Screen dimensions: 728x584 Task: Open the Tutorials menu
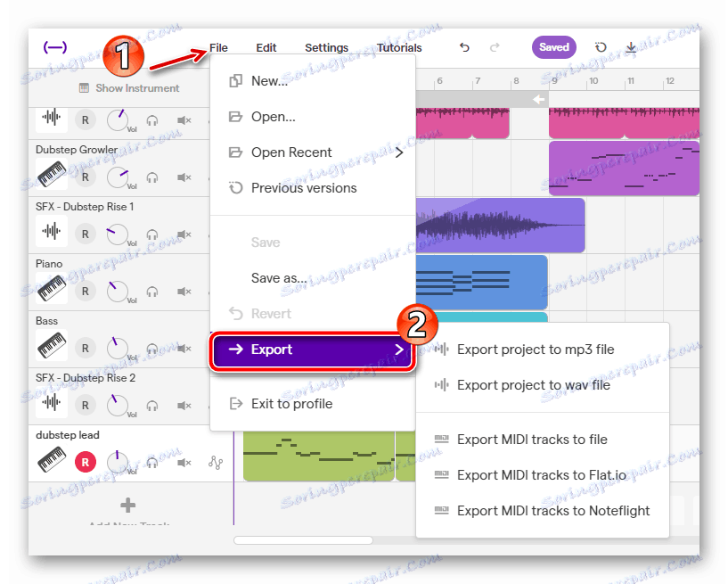[x=399, y=48]
